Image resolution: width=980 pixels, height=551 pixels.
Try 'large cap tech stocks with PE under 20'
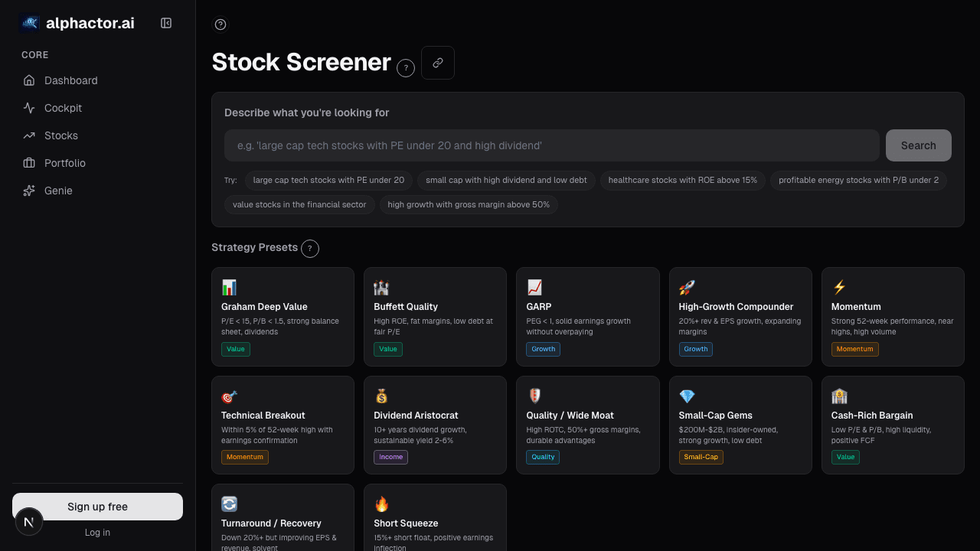(x=328, y=180)
